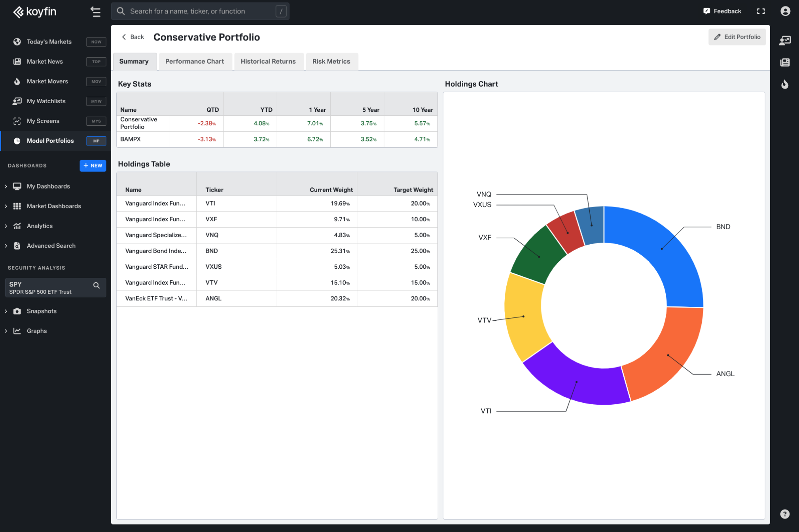The height and width of the screenshot is (532, 799).
Task: Click the 'Vanguard Bond Inde...' row name
Action: 156,251
